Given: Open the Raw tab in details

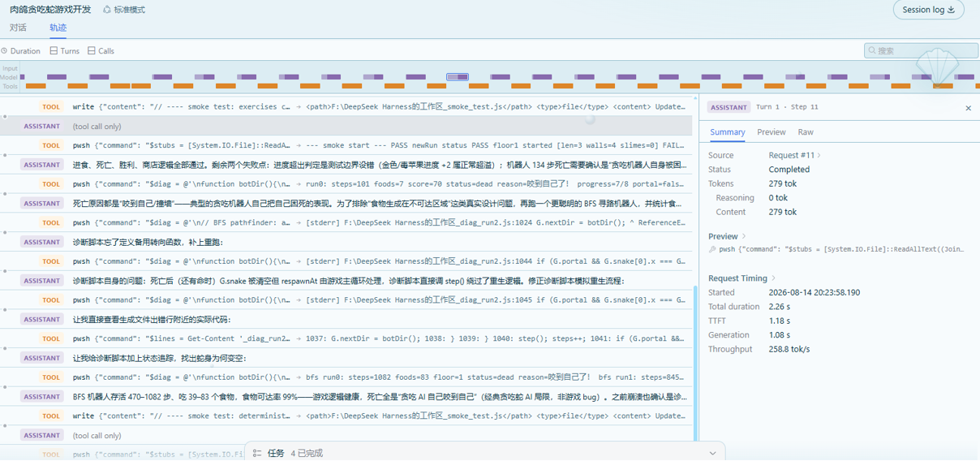Looking at the screenshot, I should 806,132.
